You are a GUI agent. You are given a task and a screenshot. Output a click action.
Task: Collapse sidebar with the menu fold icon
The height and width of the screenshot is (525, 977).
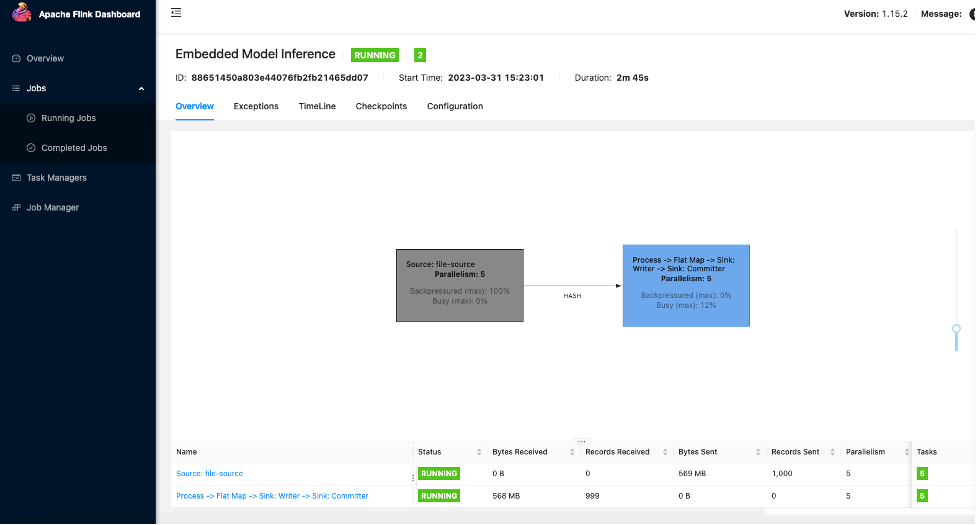(x=176, y=12)
